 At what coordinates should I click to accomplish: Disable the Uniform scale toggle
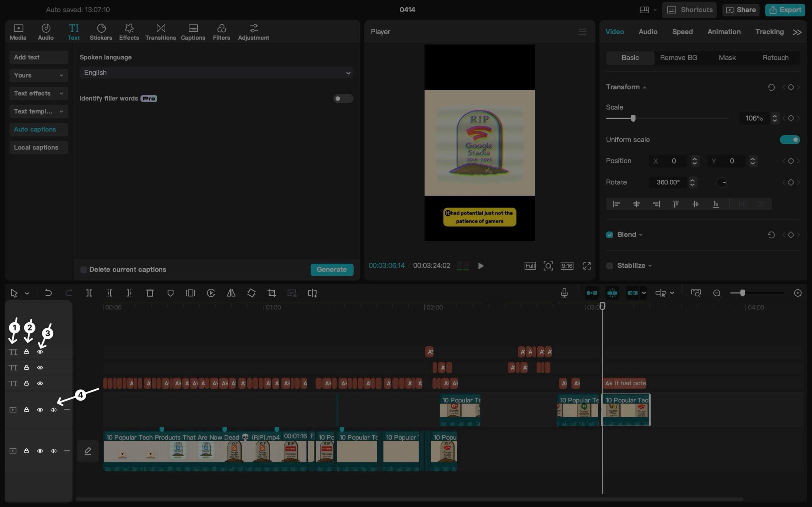[x=789, y=139]
